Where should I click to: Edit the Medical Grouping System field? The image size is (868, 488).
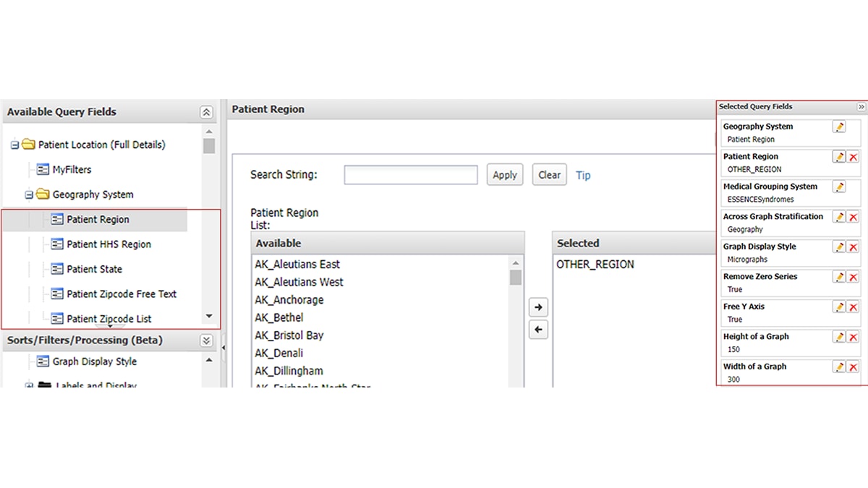click(x=839, y=187)
